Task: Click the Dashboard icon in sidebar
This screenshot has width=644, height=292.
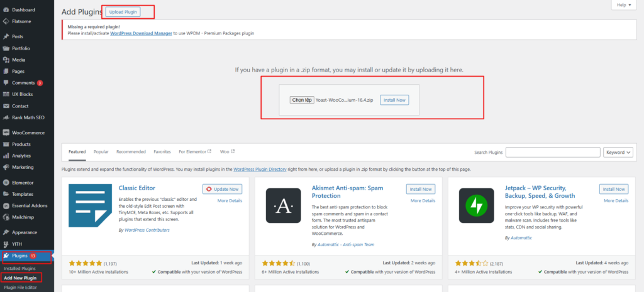Action: point(6,10)
